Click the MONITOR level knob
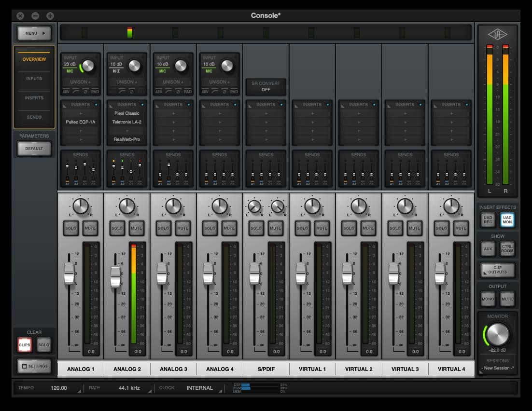This screenshot has width=532, height=411. [x=497, y=334]
